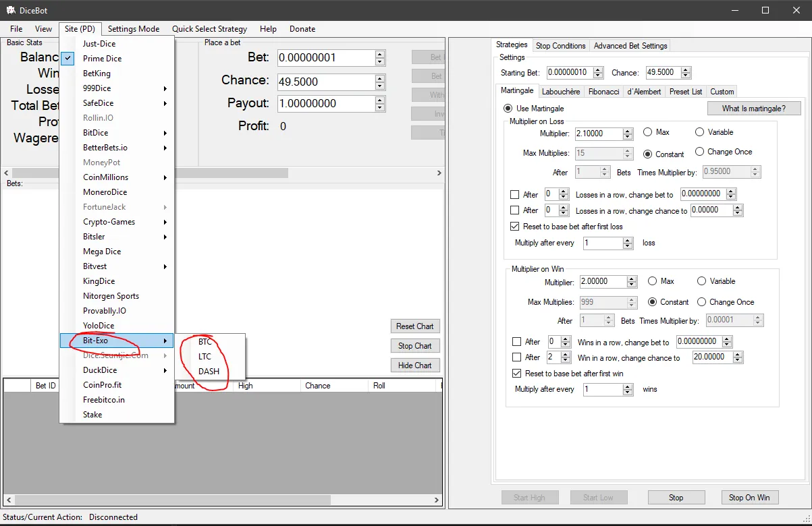812x526 pixels.
Task: Open the Help menu
Action: 268,29
